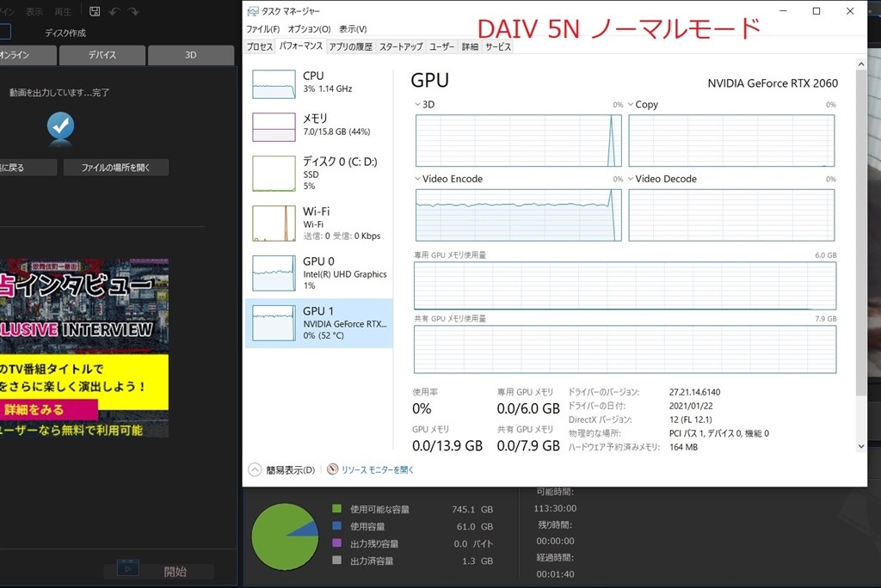Screen dimensions: 881x588
Task: Select GPU 0 Intel UHD Graphics entry
Action: [x=319, y=273]
